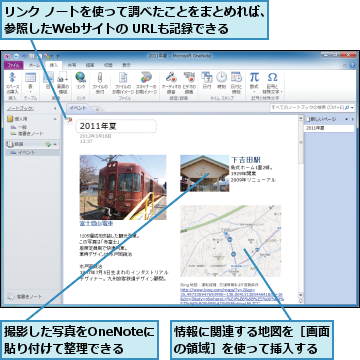
Task: Open the Symbol (記号と特殊文字) omega icon
Action: [x=272, y=77]
